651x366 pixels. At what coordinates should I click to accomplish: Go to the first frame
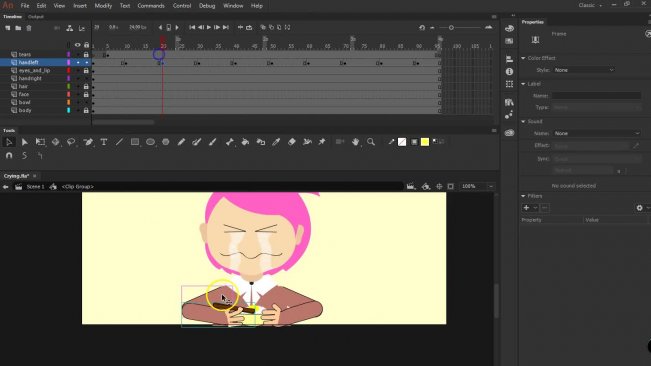point(192,27)
